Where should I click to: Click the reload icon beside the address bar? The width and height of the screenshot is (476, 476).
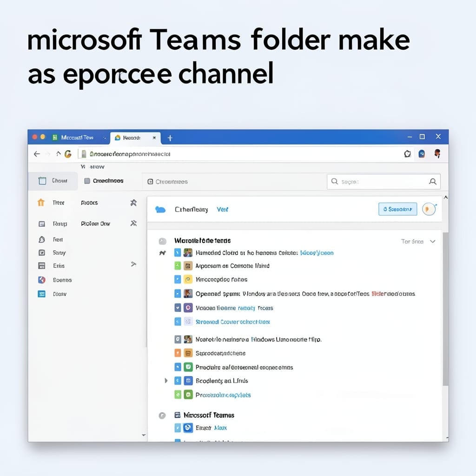click(68, 154)
